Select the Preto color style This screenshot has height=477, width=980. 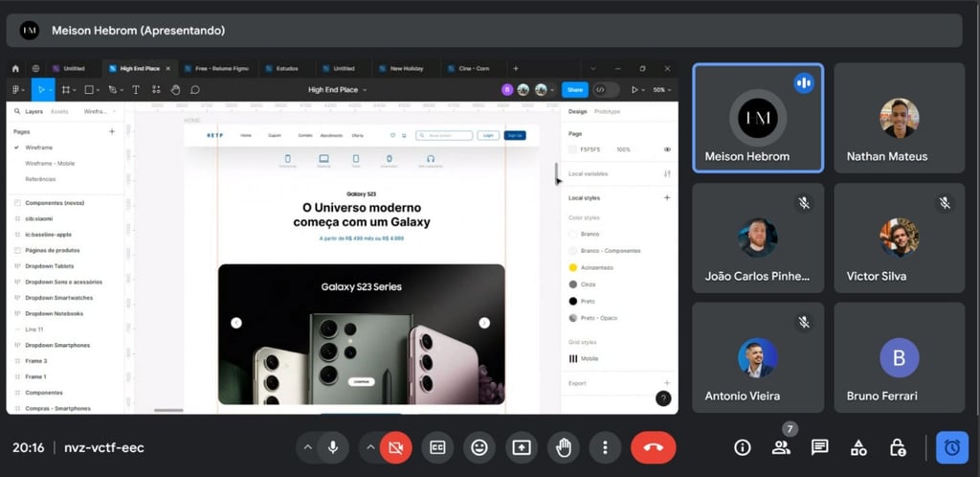pyautogui.click(x=581, y=302)
